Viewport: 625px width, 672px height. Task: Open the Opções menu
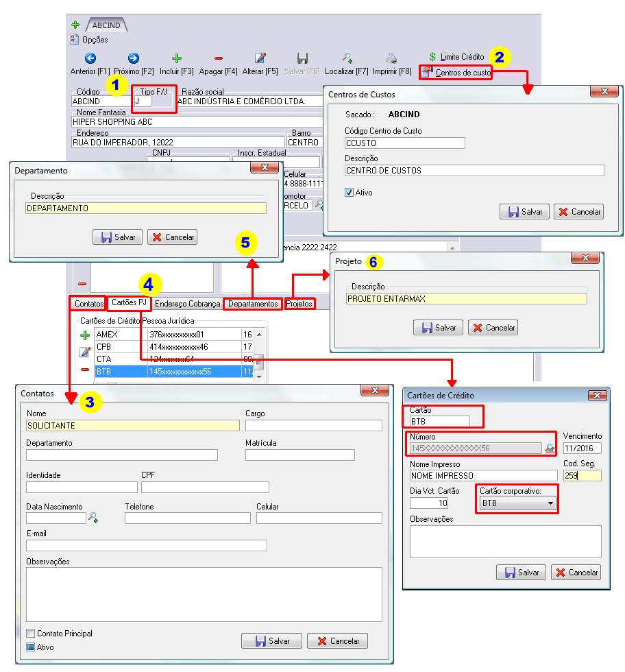click(x=89, y=40)
